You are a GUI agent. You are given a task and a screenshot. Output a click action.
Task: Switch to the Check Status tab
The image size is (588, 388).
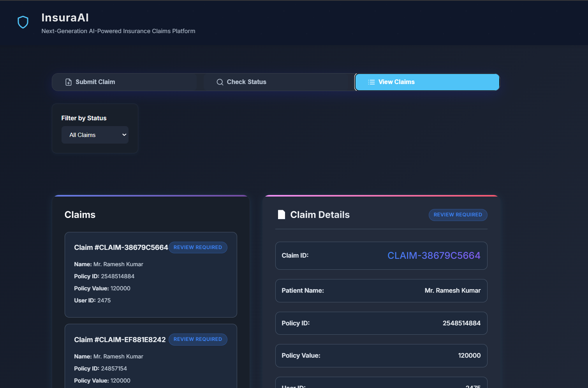click(x=279, y=82)
